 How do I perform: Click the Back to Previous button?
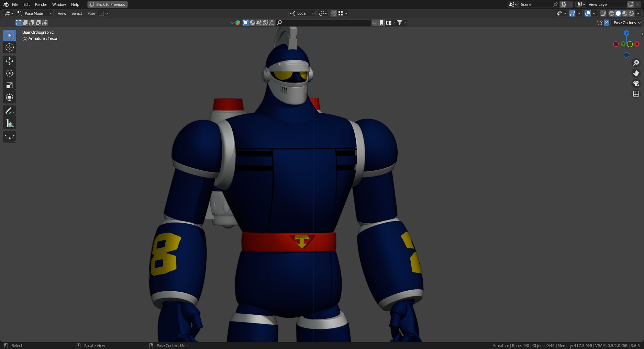coord(108,4)
